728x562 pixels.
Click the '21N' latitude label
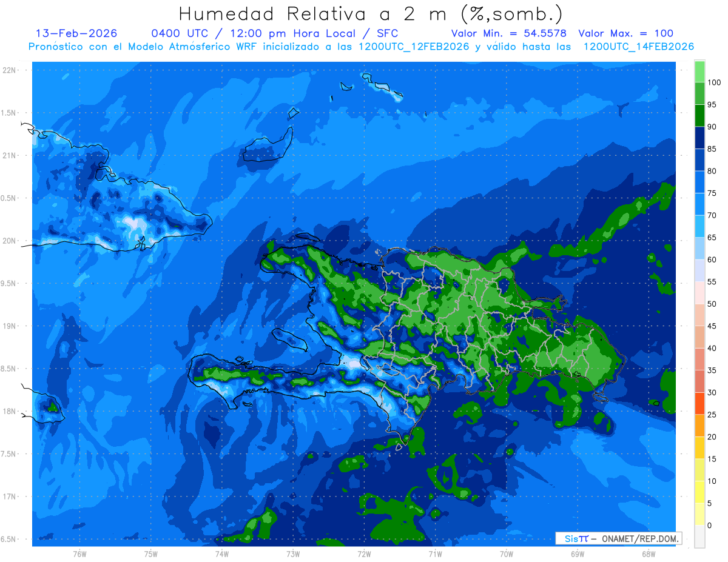tap(8, 155)
